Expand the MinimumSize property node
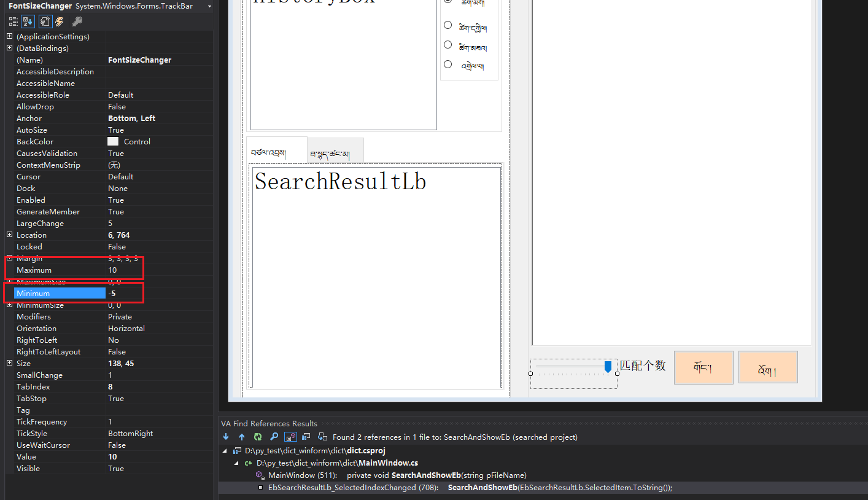This screenshot has height=500, width=868. click(9, 305)
